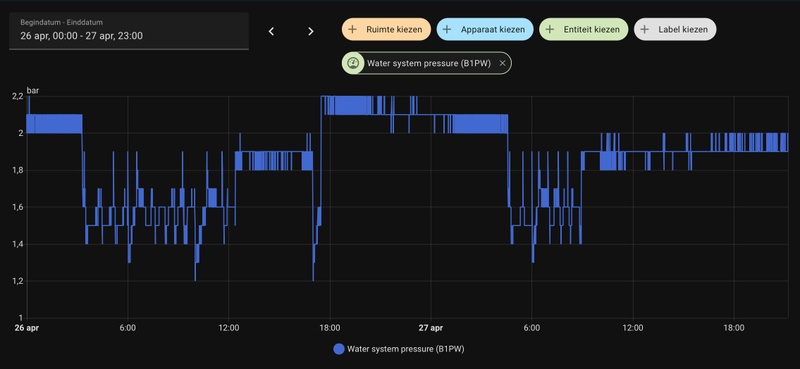800x369 pixels.
Task: Click the Apparaat kiezen chip
Action: click(485, 30)
